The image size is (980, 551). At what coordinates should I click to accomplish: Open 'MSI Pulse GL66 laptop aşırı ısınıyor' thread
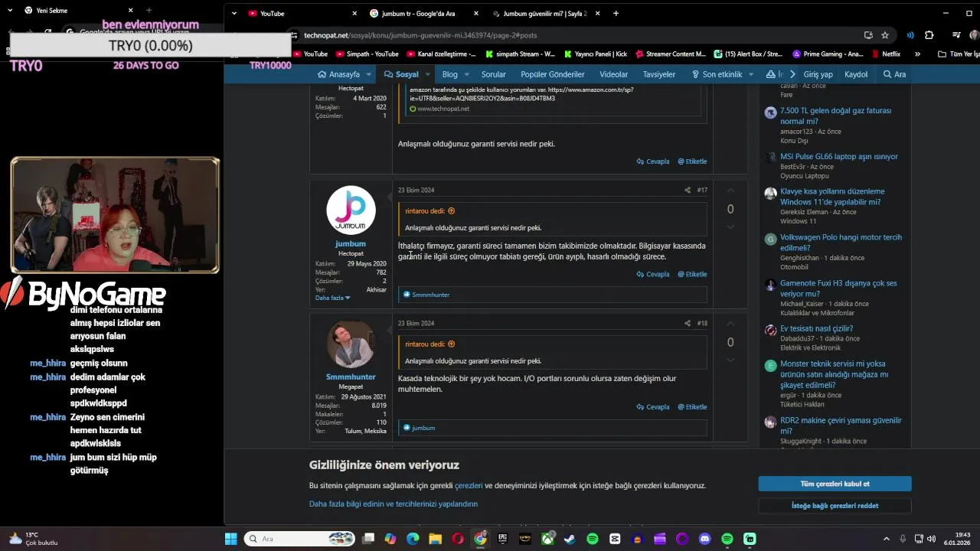click(x=839, y=157)
